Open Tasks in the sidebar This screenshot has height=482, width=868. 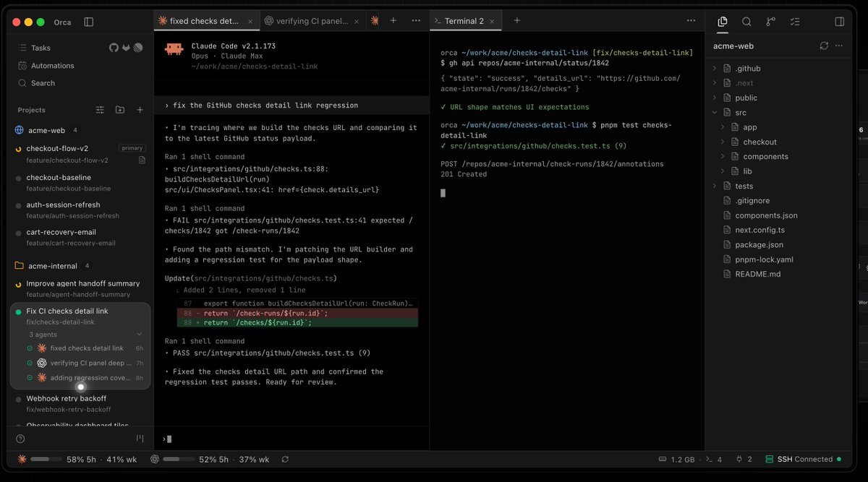pos(41,48)
